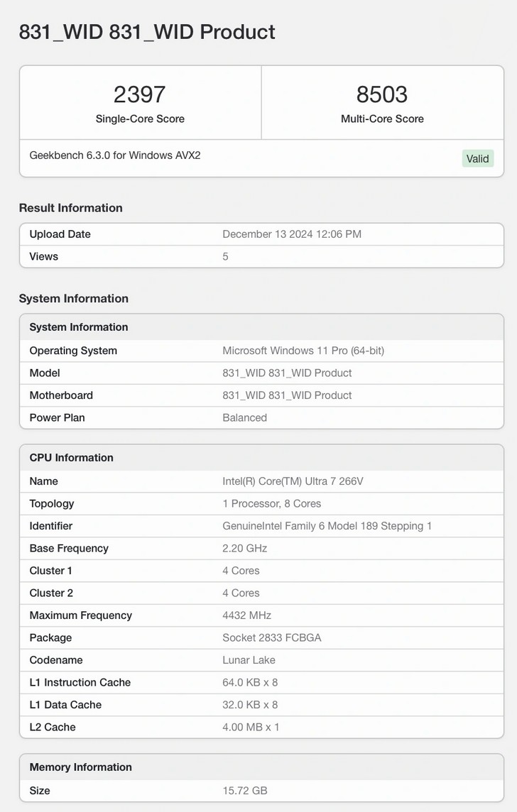Select Intel(R) Core(TM) Ultra 7 266V text
Viewport: 517px width, 812px height.
tap(293, 481)
